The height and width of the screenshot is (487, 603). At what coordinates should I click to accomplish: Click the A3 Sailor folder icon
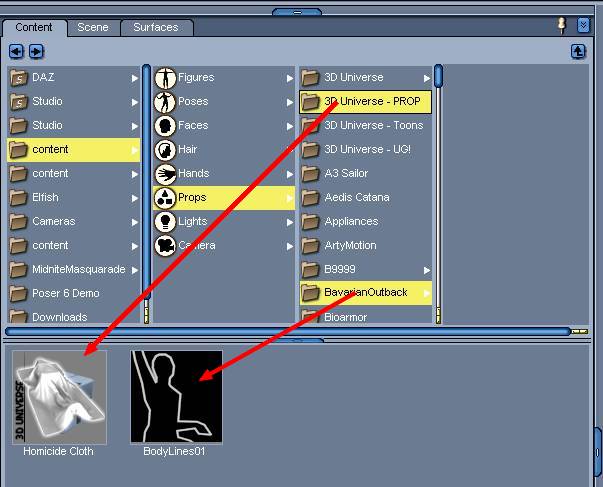(x=310, y=174)
